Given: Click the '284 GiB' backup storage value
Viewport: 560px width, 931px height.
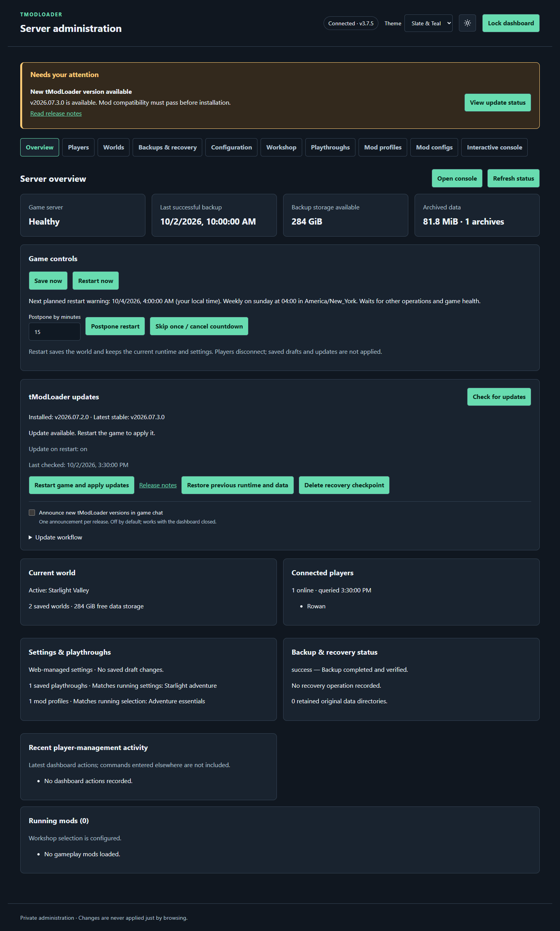Looking at the screenshot, I should [x=307, y=221].
